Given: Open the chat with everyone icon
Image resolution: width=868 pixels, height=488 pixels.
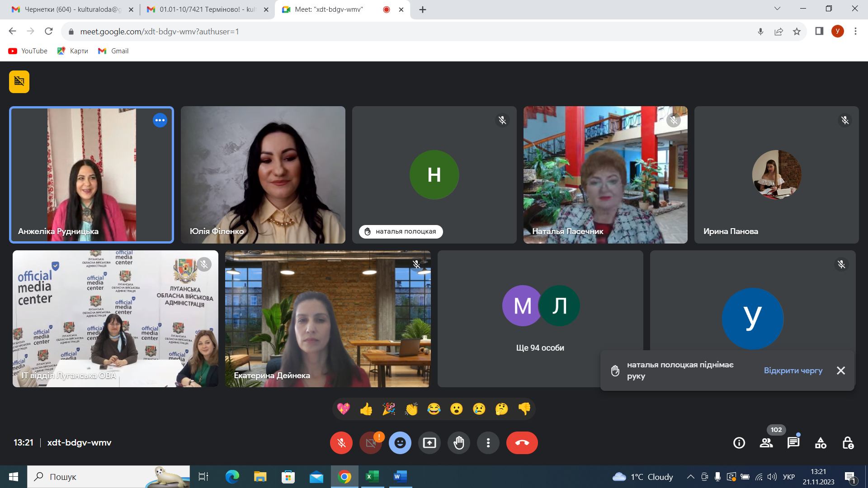Looking at the screenshot, I should (793, 443).
